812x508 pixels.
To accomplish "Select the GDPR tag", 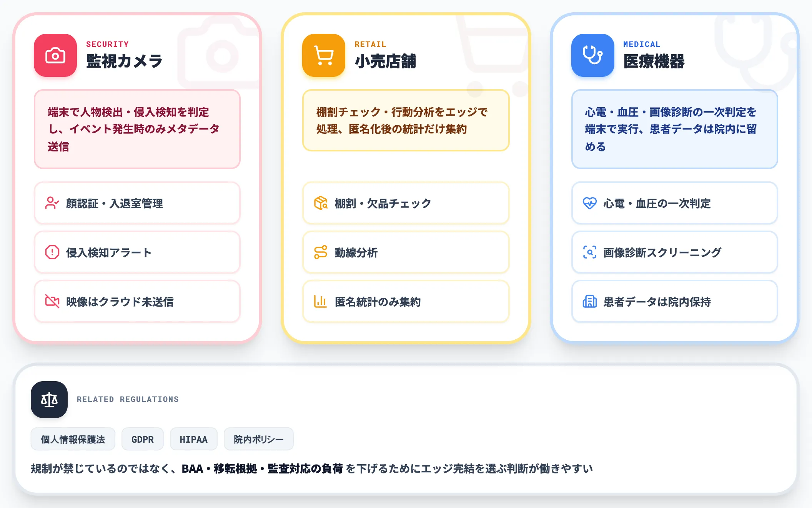I will click(143, 439).
